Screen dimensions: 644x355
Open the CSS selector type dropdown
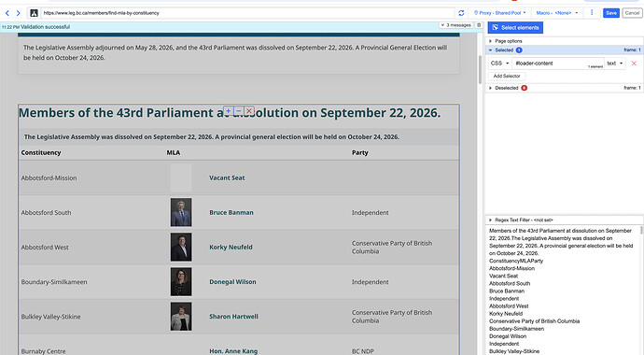pyautogui.click(x=500, y=64)
